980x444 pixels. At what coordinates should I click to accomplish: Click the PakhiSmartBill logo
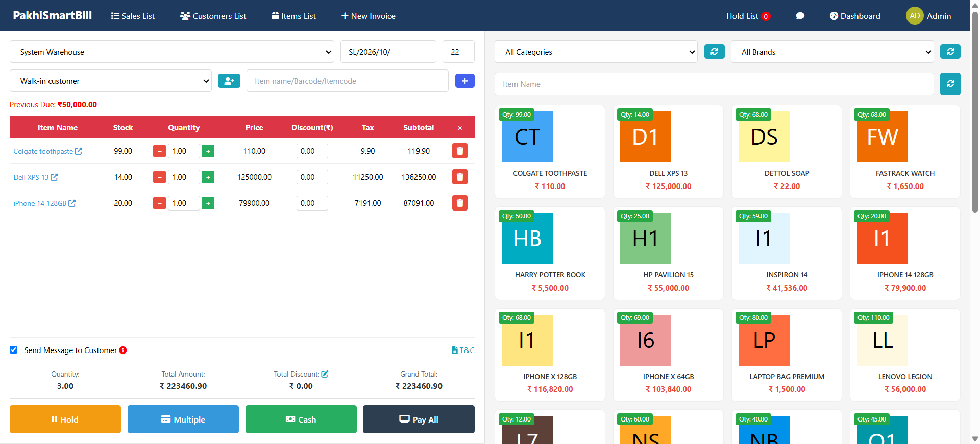pos(53,15)
